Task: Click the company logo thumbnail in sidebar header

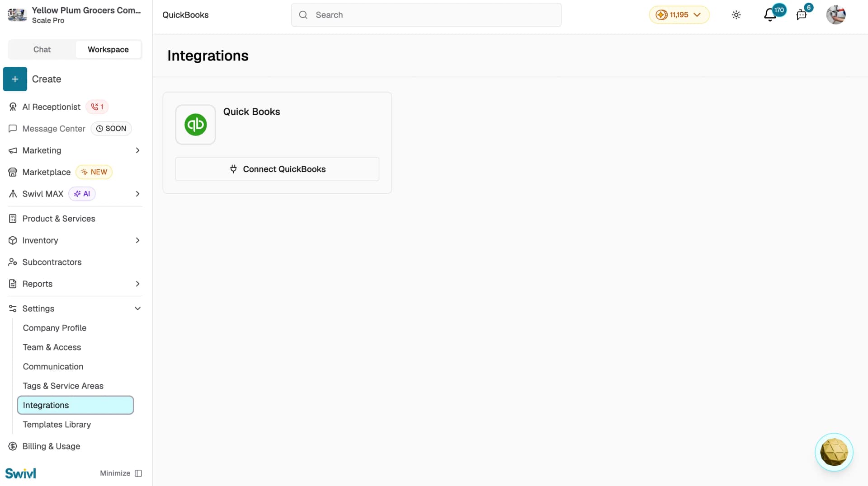Action: tap(17, 15)
